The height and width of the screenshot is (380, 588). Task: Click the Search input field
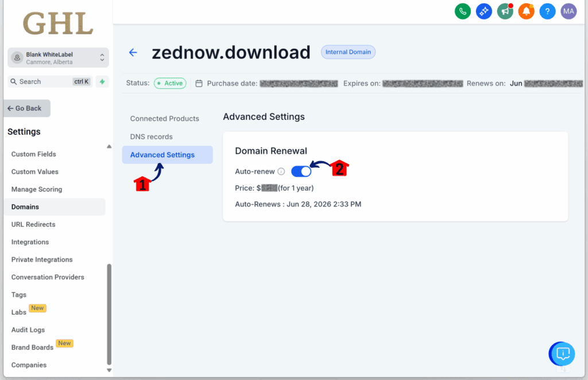[x=50, y=82]
